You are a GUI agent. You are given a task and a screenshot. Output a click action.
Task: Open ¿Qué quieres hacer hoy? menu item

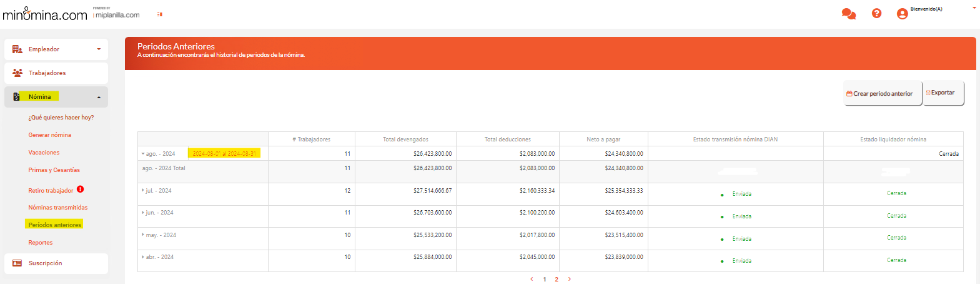pos(61,117)
